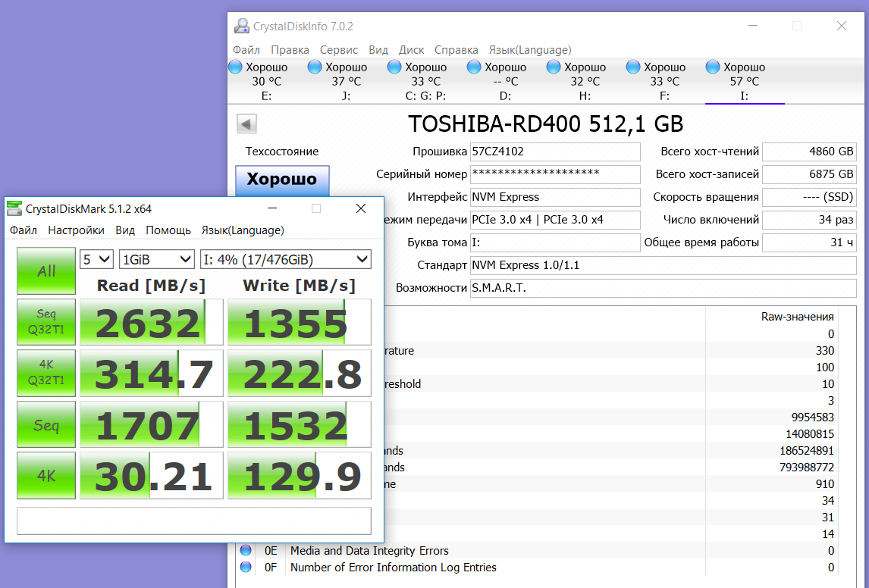Click rotation rate value ---- (SSD)

coord(809,197)
